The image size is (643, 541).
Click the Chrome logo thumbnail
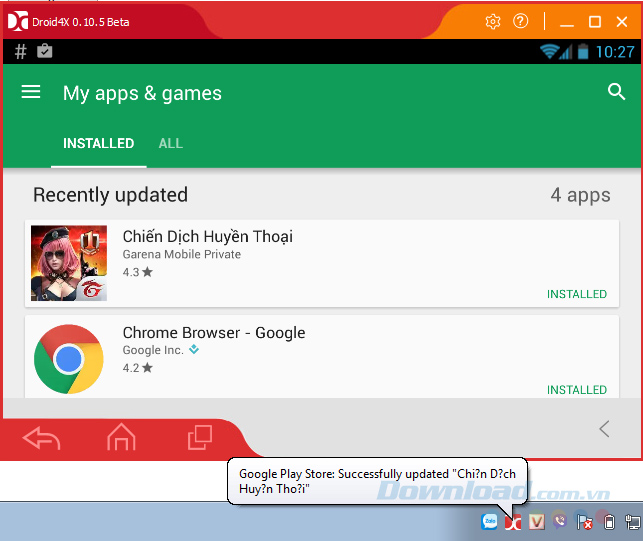[69, 359]
